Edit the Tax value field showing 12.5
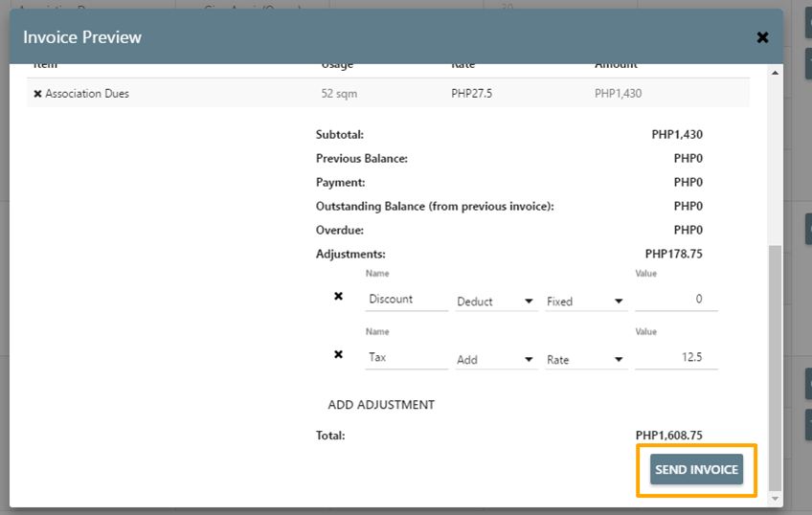The height and width of the screenshot is (515, 812). click(x=676, y=358)
